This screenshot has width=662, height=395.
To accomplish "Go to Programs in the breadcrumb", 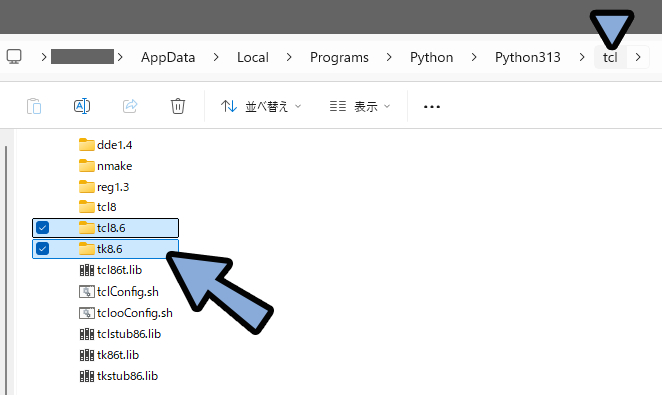I will pos(339,57).
